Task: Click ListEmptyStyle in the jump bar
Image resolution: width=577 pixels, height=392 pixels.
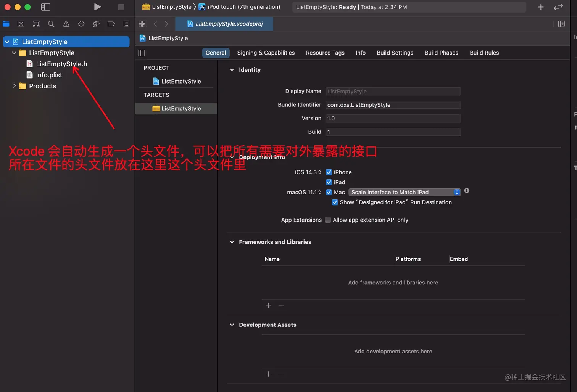Action: pyautogui.click(x=164, y=38)
